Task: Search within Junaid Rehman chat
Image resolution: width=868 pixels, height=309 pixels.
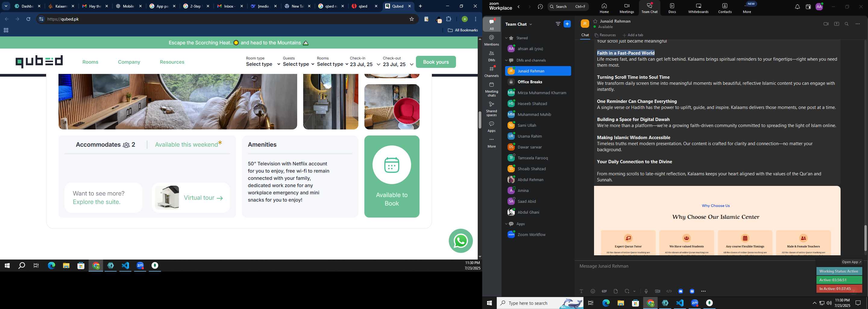Action: point(847,24)
